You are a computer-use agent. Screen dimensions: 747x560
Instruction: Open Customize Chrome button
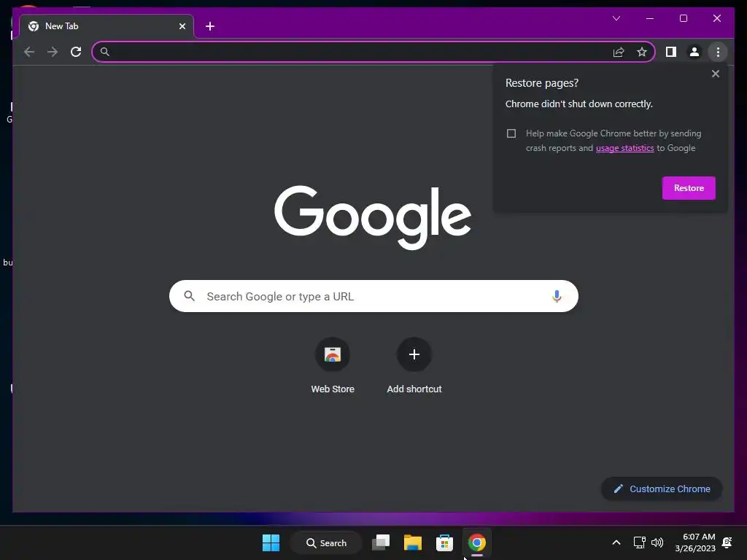[662, 489]
